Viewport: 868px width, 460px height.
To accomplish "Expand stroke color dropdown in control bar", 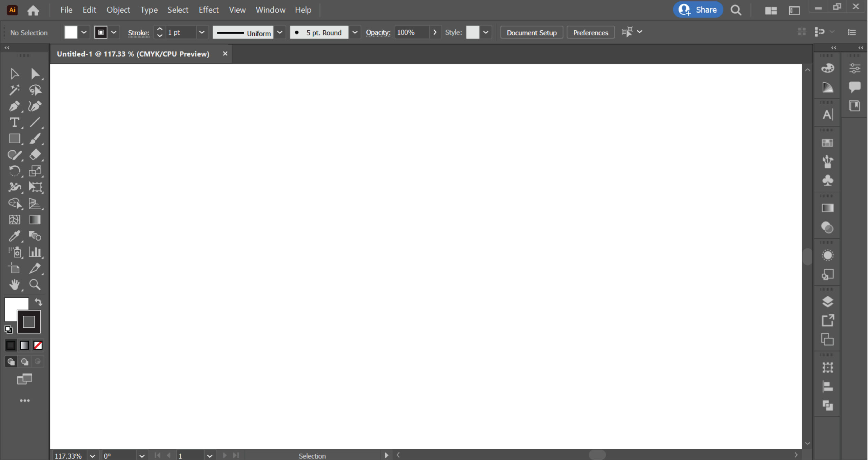I will pos(114,33).
